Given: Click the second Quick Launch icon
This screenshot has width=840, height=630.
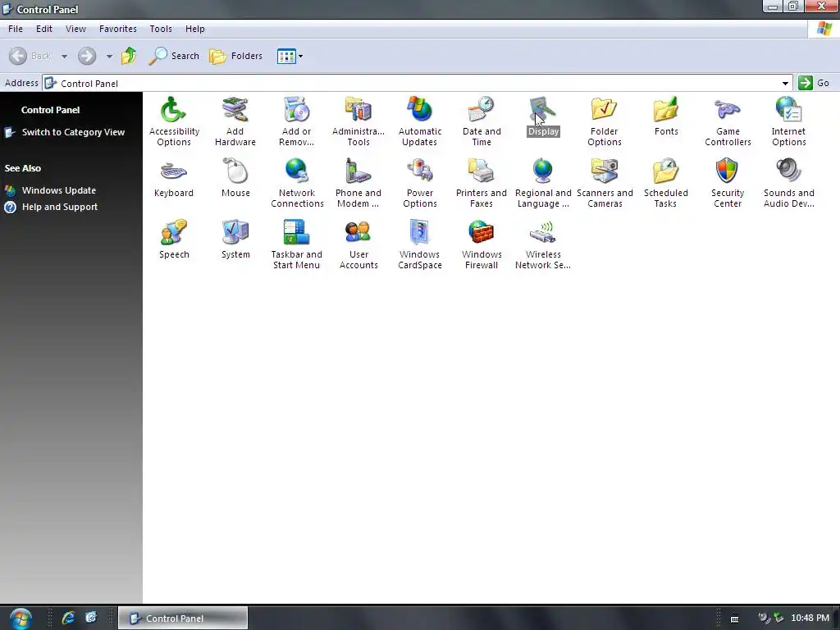Looking at the screenshot, I should [x=91, y=618].
